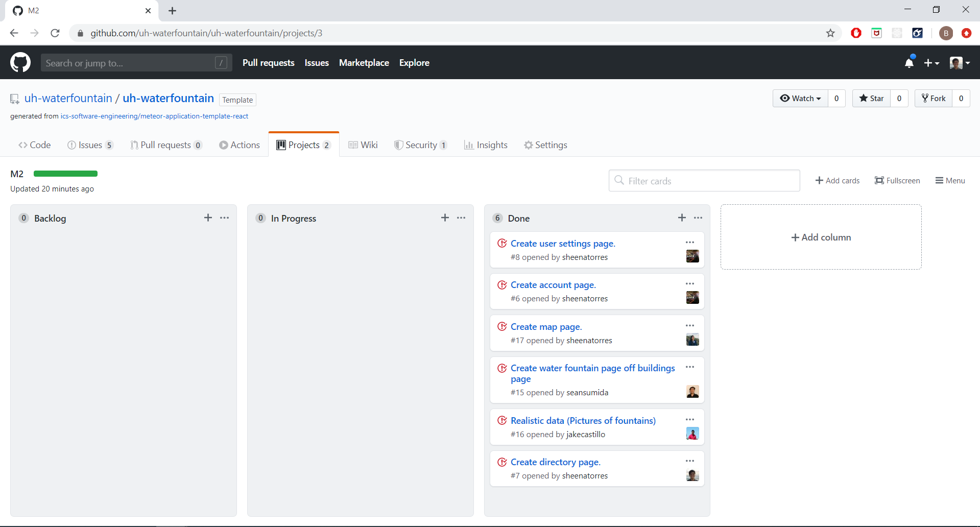This screenshot has height=527, width=980.
Task: Open Marketplace in top navigation
Action: tap(364, 63)
